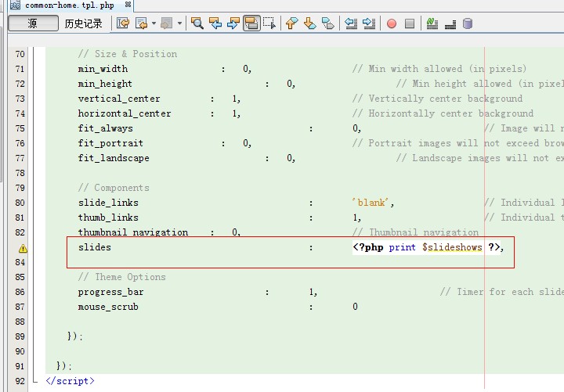Select the common-home.tpl.php file tab
564x392 pixels.
[70, 5]
